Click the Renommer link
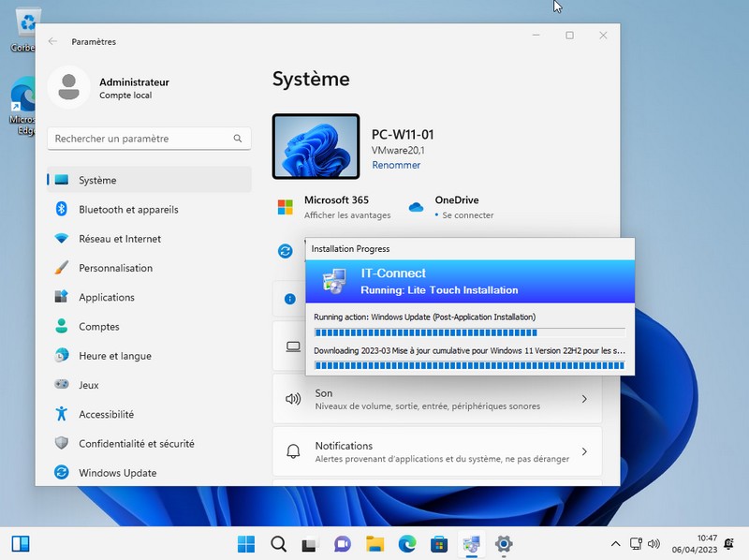 point(396,165)
